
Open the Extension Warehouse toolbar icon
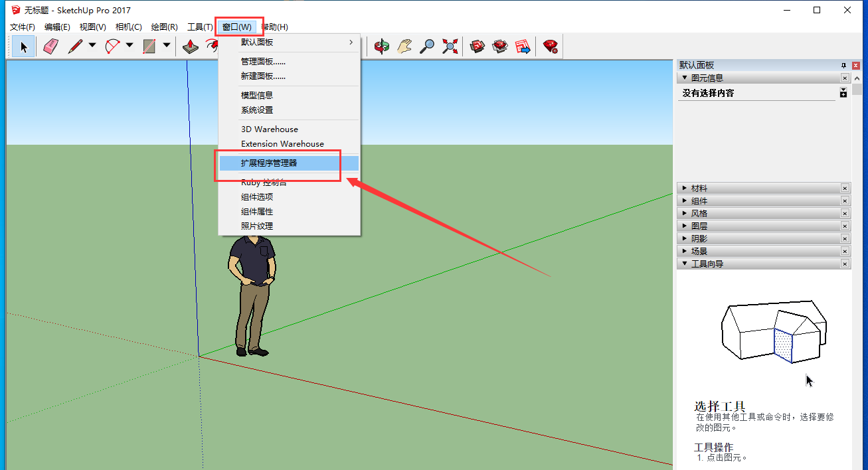click(500, 46)
